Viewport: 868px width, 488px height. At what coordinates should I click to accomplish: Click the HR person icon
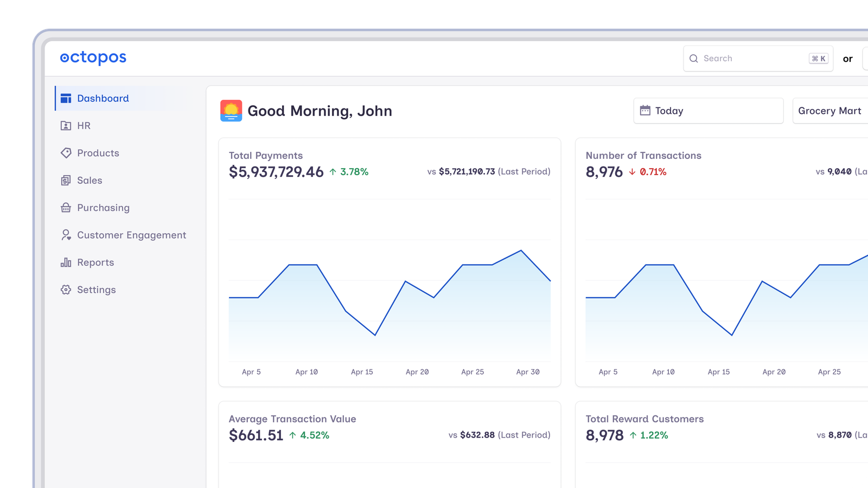pyautogui.click(x=66, y=126)
